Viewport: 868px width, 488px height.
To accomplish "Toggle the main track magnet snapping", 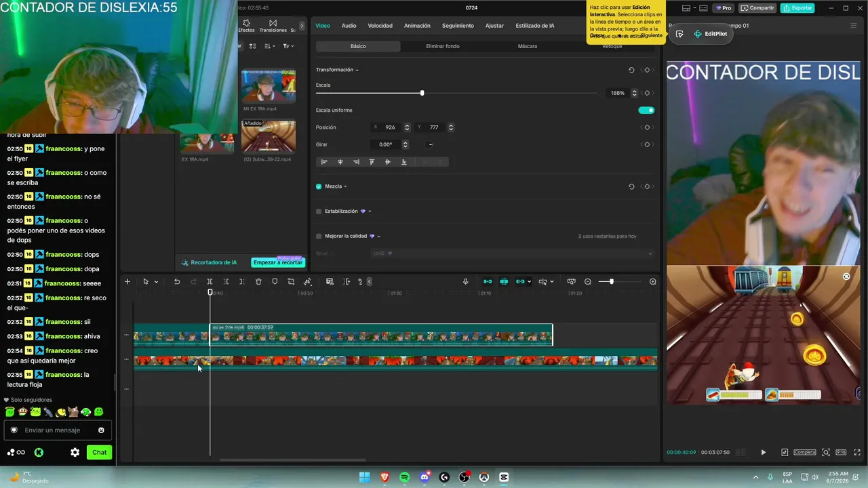I will [488, 282].
